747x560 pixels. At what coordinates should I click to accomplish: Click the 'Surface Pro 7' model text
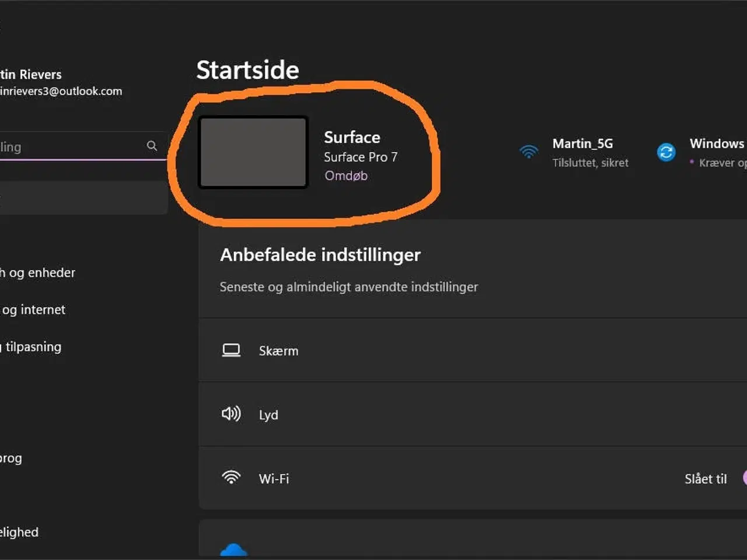[361, 157]
